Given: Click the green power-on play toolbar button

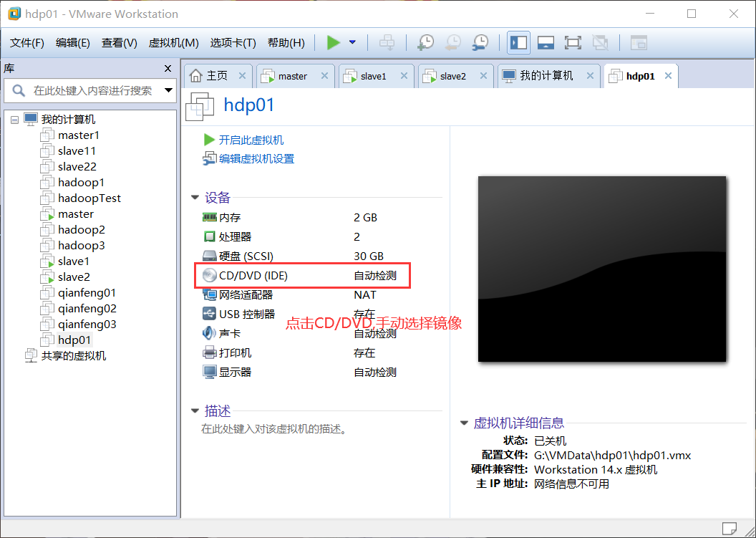Looking at the screenshot, I should tap(333, 42).
